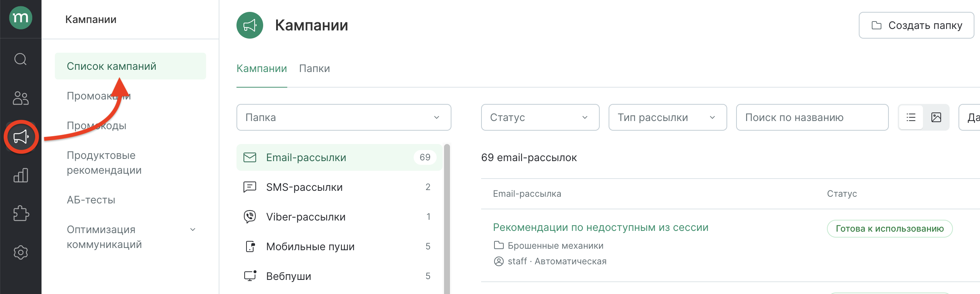Screen dimensions: 980x294
Task: Select Список кампаний in the side menu
Action: click(x=130, y=66)
